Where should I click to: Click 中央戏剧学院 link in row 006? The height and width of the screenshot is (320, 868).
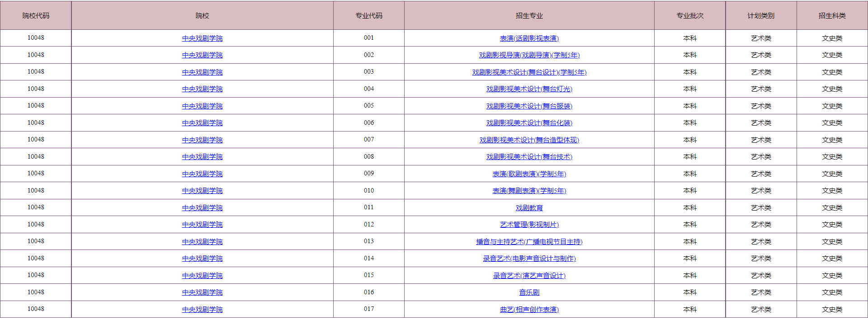(202, 123)
